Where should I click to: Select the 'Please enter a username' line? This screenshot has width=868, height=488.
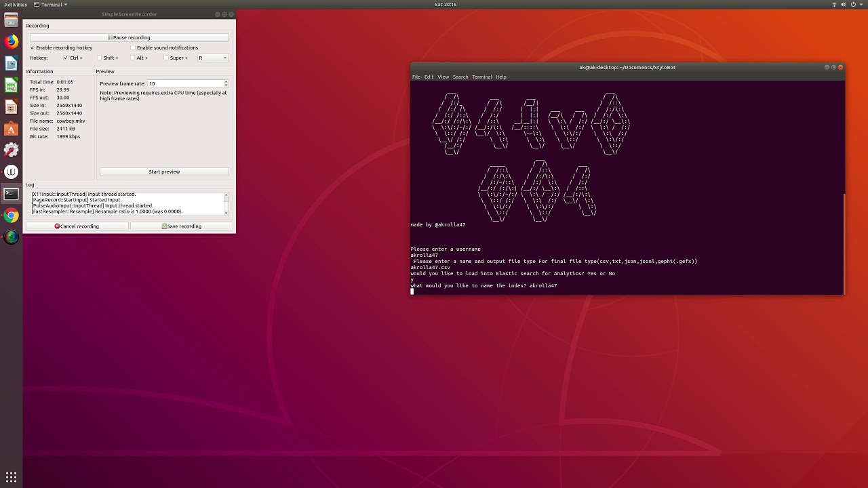446,249
